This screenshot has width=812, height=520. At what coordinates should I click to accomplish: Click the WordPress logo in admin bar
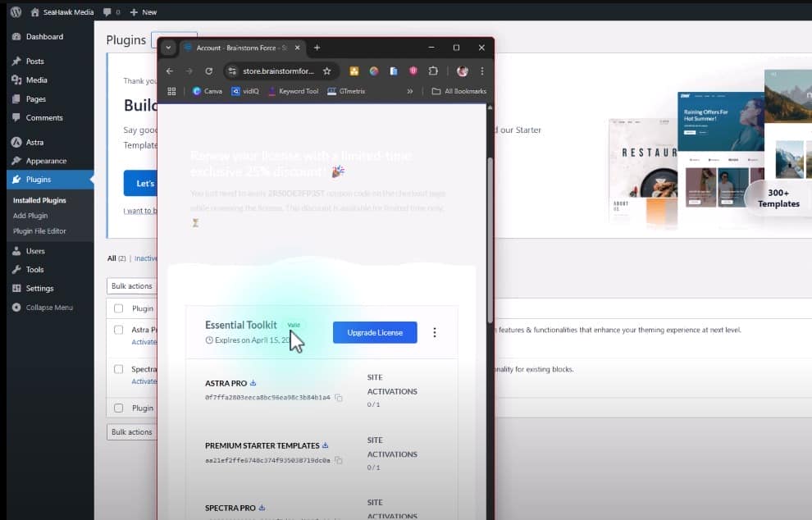16,12
